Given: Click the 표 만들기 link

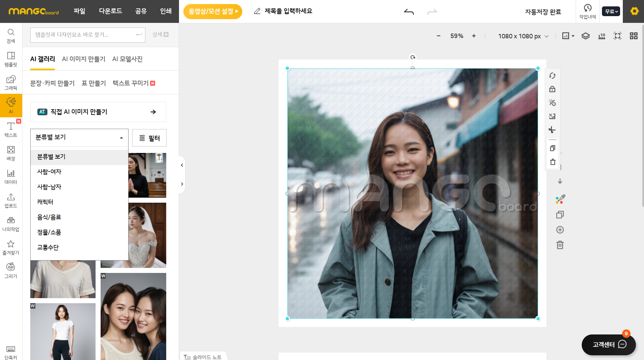Looking at the screenshot, I should [94, 83].
